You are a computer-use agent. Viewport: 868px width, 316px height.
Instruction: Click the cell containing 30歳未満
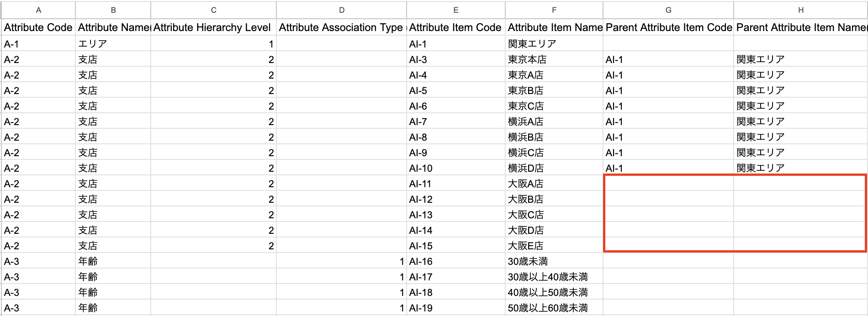pyautogui.click(x=554, y=261)
